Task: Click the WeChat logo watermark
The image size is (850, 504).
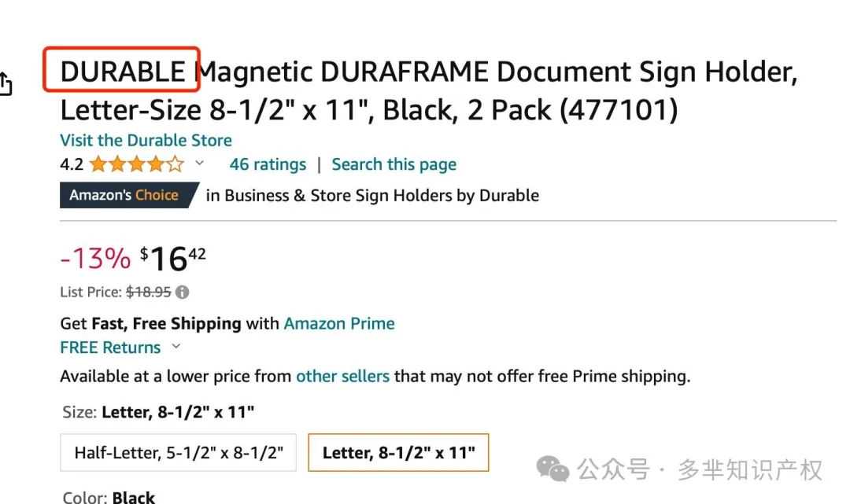Action: (552, 469)
